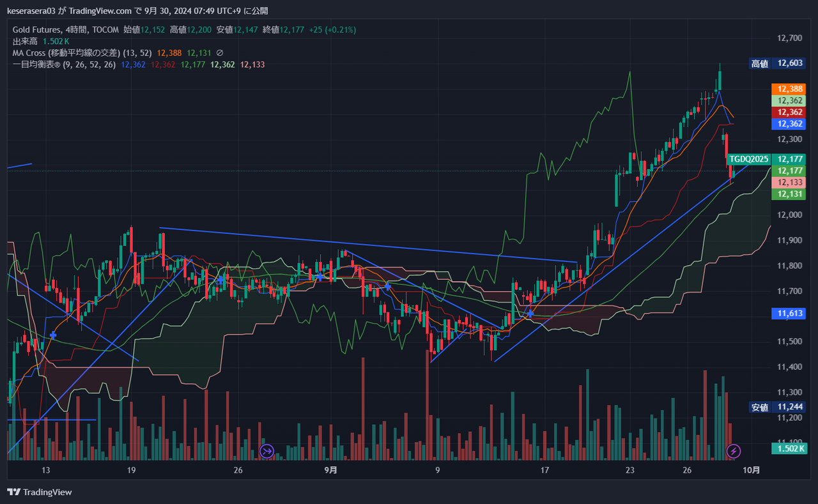Click the green 12,177 value in 一目均衡表 legend
The image size is (818, 504).
(193, 65)
